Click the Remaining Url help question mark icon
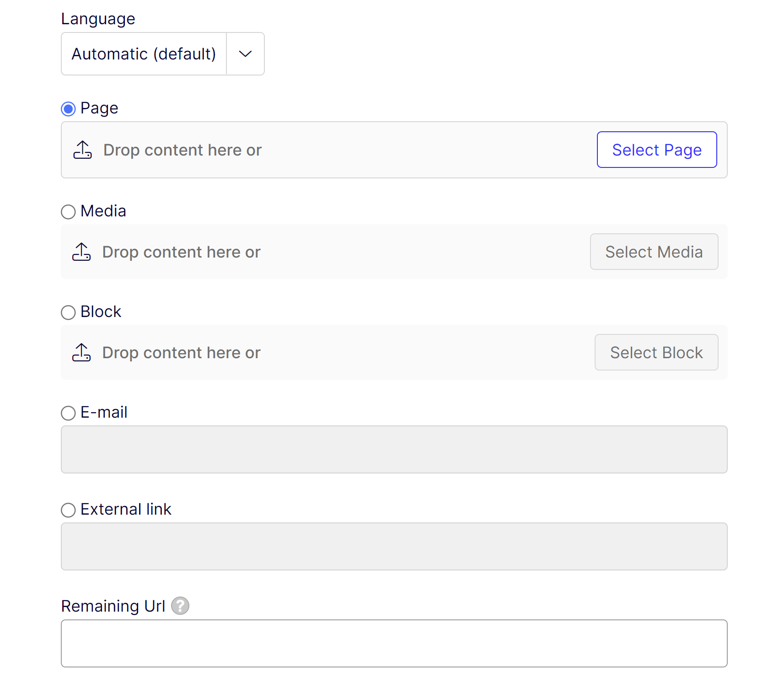This screenshot has height=683, width=784. [x=180, y=606]
